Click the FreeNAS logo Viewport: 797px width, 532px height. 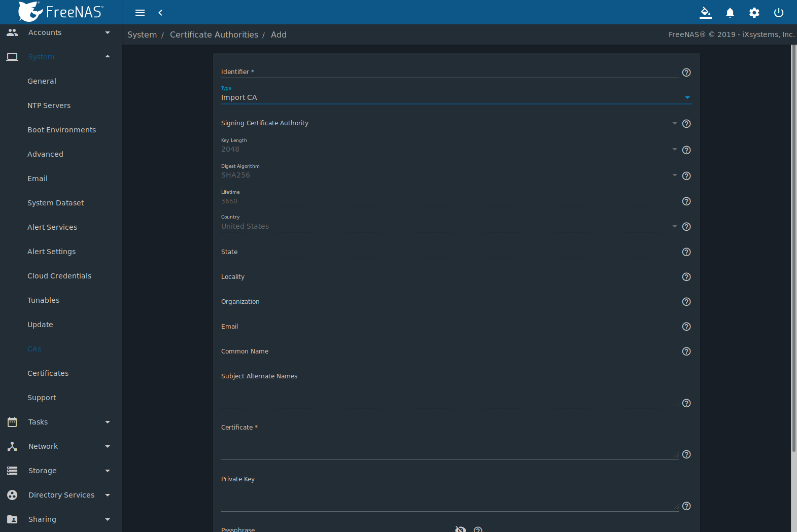61,12
